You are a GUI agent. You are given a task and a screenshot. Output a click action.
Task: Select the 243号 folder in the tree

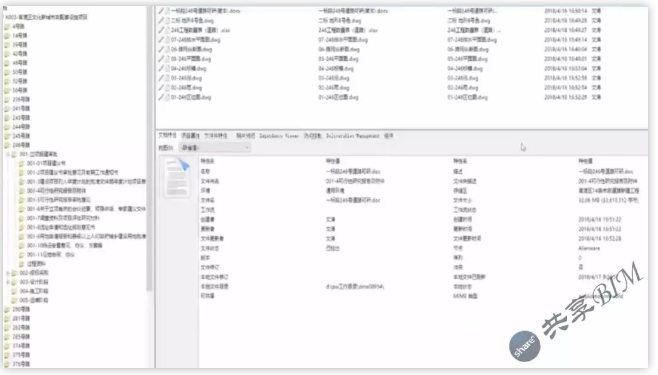point(21,118)
